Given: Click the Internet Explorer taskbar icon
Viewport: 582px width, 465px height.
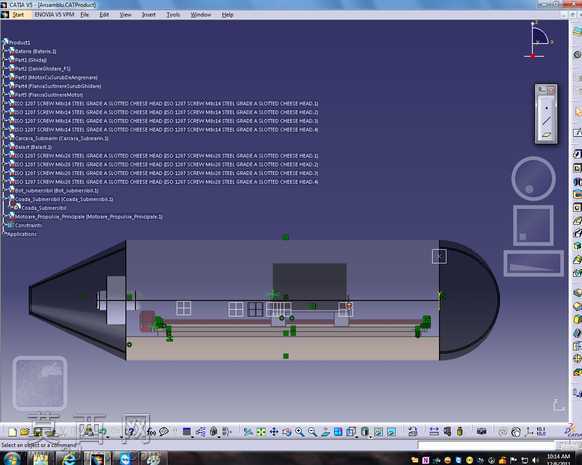Looking at the screenshot, I should [x=69, y=459].
